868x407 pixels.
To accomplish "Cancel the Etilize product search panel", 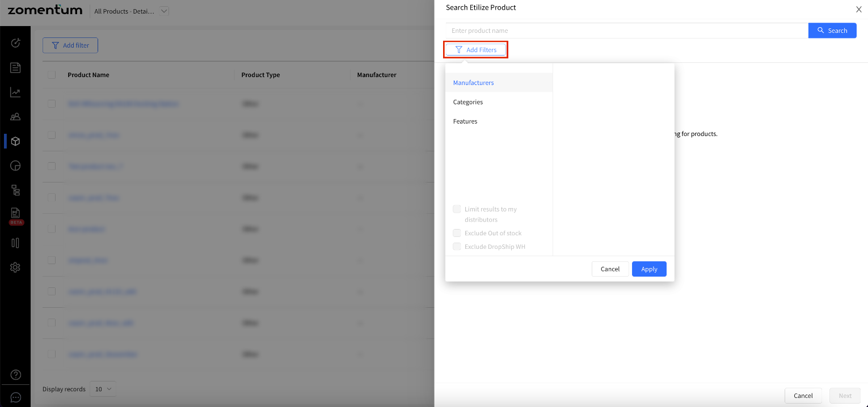I will (803, 396).
